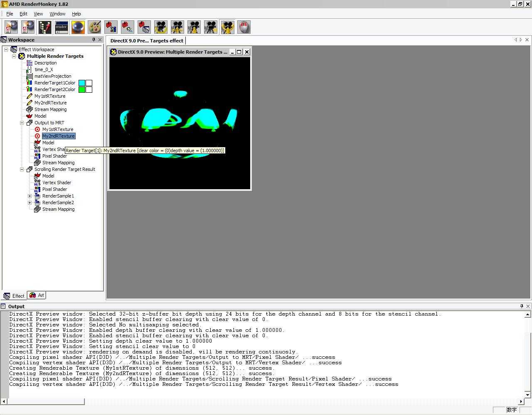The image size is (532, 415).
Task: Click RenderSample1 texture icon
Action: click(37, 196)
